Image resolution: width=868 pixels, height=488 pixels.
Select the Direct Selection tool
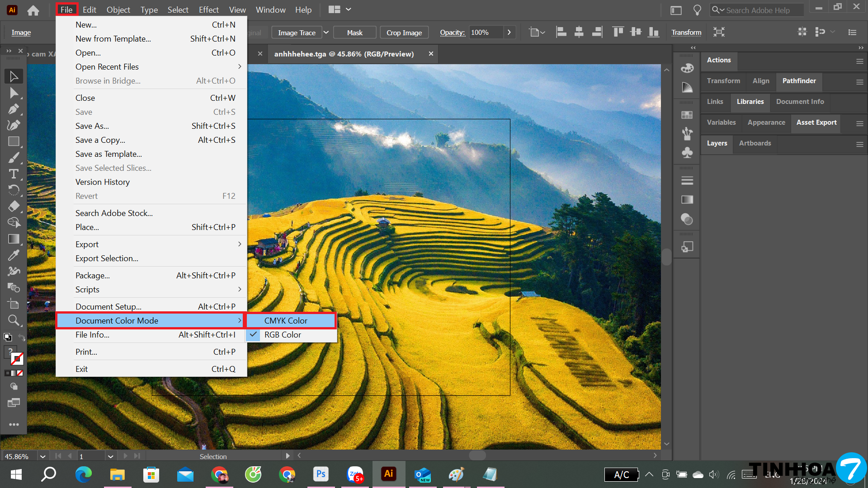[14, 93]
